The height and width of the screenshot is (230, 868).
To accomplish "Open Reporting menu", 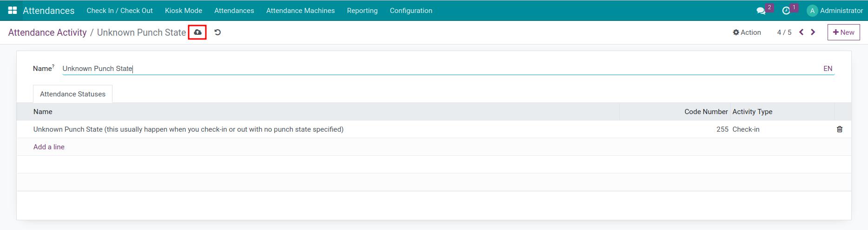I will (362, 11).
